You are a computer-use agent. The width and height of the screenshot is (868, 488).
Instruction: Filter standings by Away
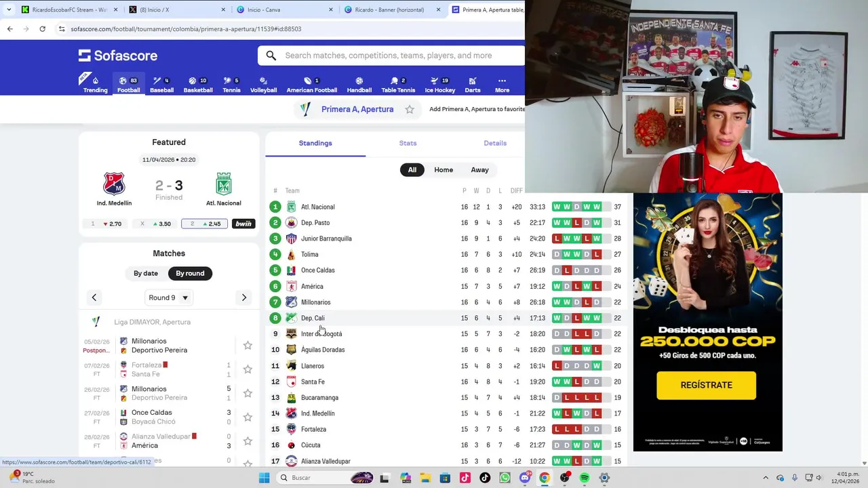[x=479, y=170]
